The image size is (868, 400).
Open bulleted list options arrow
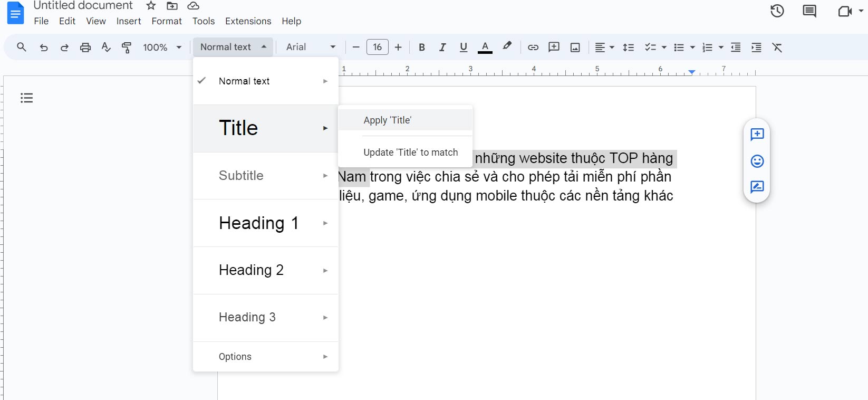(692, 47)
